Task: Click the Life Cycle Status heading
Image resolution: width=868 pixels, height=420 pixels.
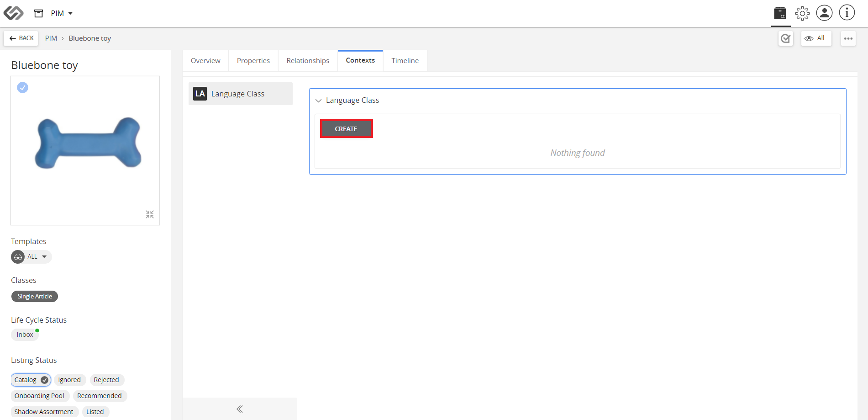Action: point(39,320)
